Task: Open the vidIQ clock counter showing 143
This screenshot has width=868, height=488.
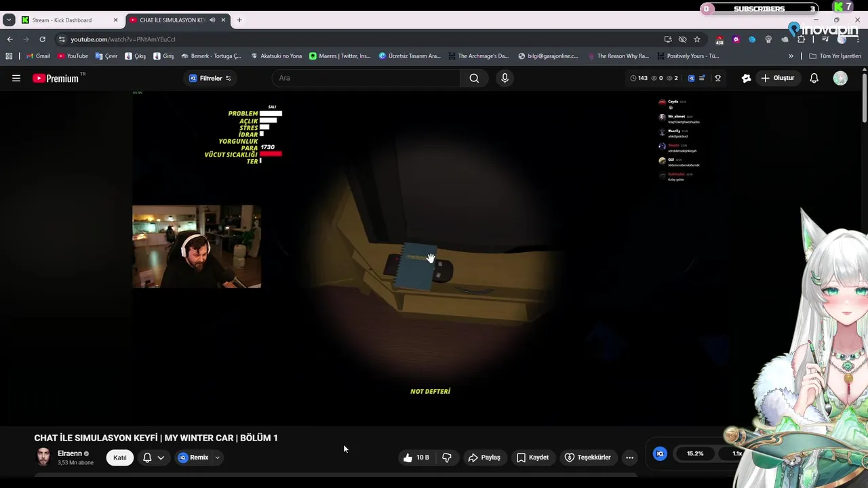Action: [x=638, y=78]
